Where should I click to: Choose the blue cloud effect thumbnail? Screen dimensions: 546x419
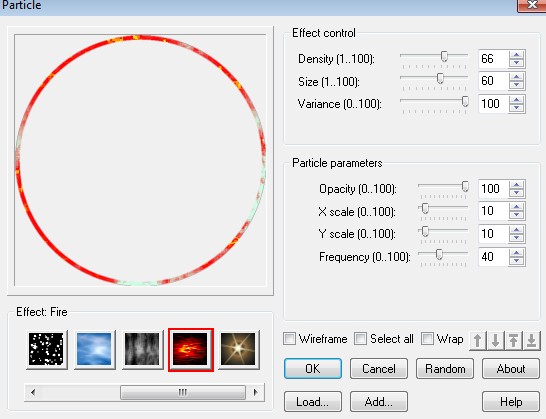94,349
